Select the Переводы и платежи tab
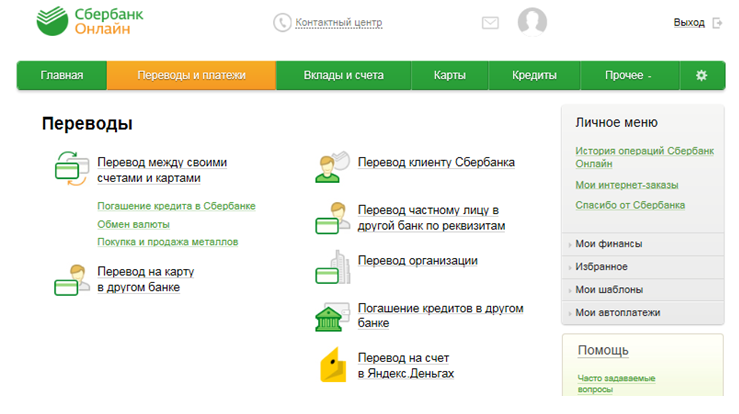The image size is (739, 414). [191, 75]
